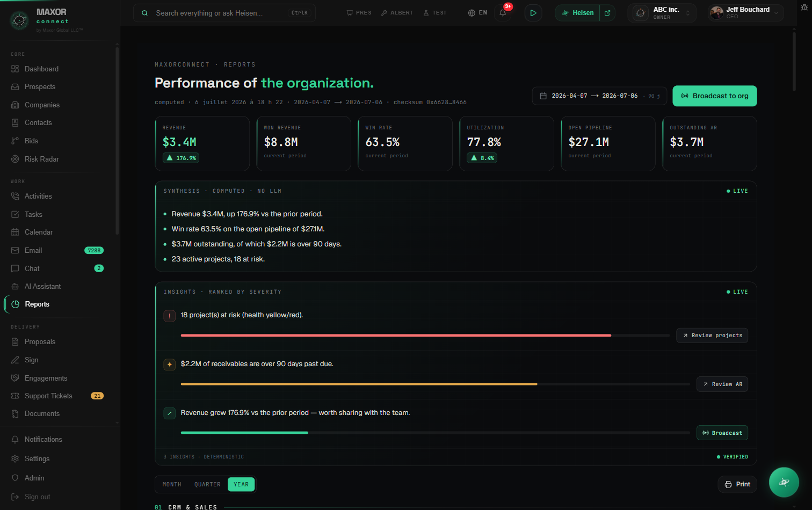Open notifications bell with 9+ badge
Image resolution: width=812 pixels, height=510 pixels.
tap(503, 12)
